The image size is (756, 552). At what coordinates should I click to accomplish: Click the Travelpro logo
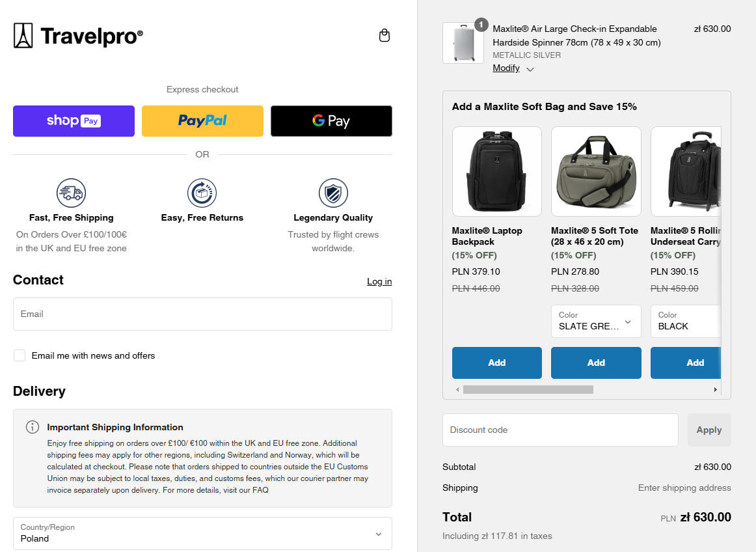[78, 36]
